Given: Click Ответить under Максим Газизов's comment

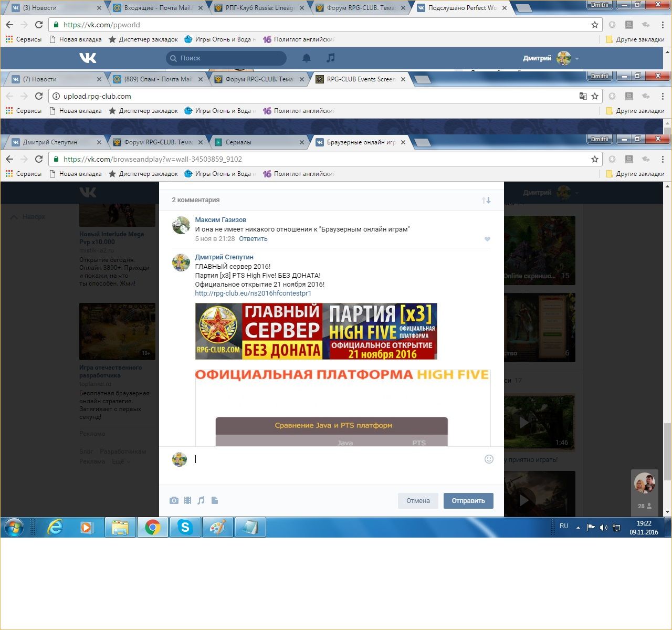Looking at the screenshot, I should [x=253, y=239].
